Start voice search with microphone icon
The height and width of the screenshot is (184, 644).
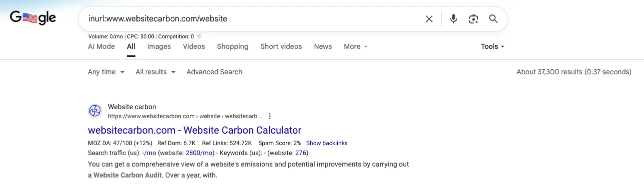point(454,19)
